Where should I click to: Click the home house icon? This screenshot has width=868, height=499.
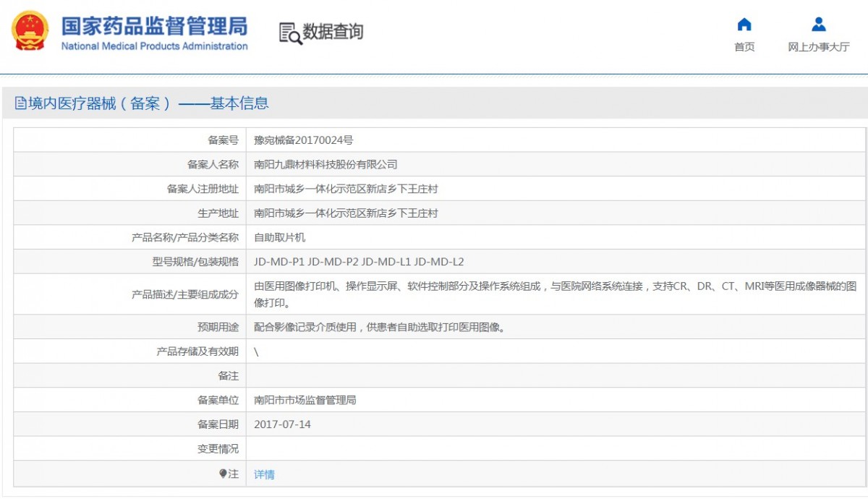click(744, 25)
